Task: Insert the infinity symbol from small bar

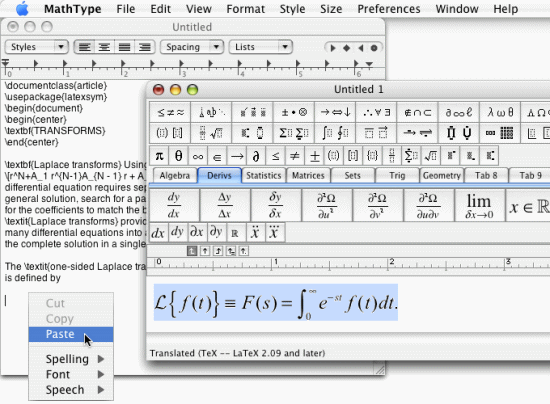Action: pyautogui.click(x=198, y=156)
